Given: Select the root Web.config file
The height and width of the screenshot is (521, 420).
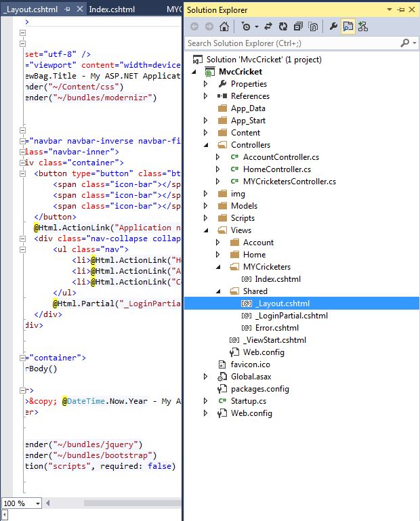Looking at the screenshot, I should point(251,413).
